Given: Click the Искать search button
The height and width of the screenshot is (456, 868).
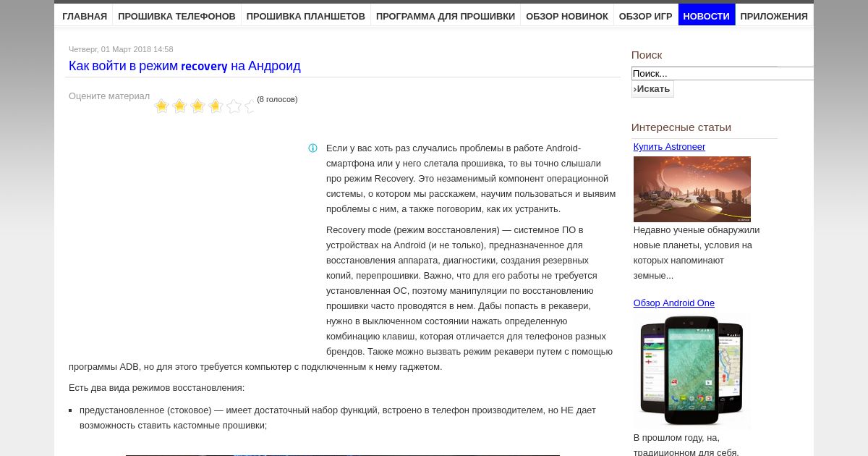Looking at the screenshot, I should (652, 89).
